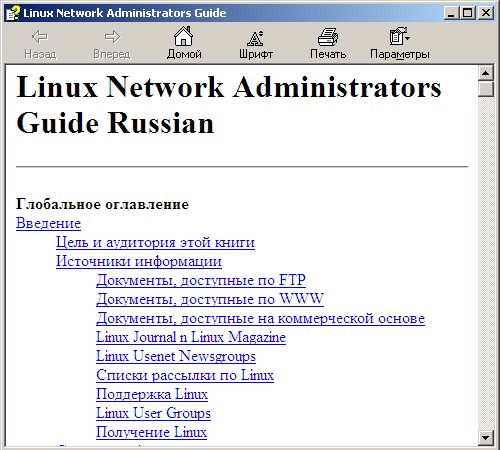
Task: Open the Параметры options menu
Action: 399,44
